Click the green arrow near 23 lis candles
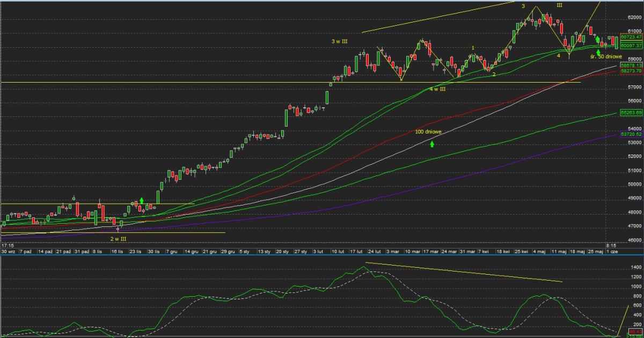Screen dimensions: 644x338 pyautogui.click(x=142, y=201)
